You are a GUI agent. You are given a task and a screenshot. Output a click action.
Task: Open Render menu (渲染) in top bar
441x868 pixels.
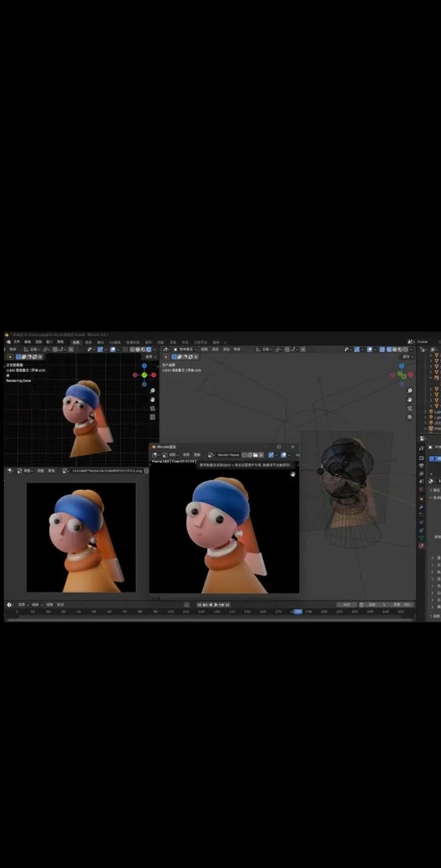(38, 342)
